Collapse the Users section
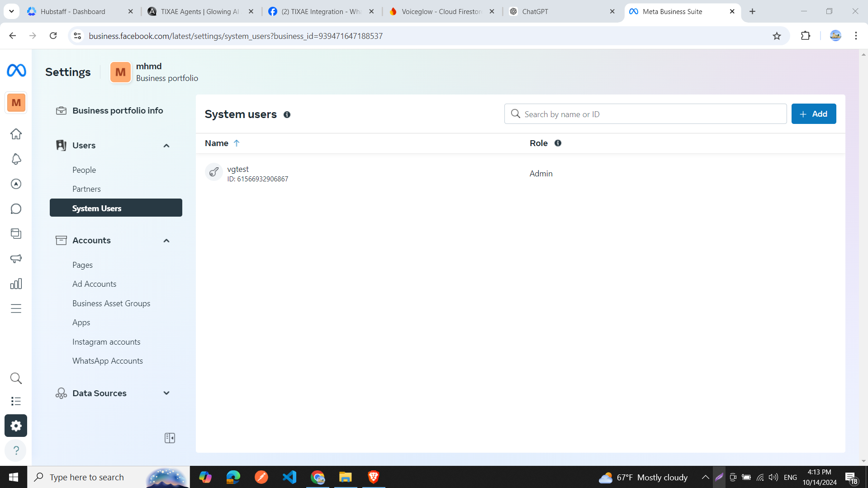This screenshot has height=488, width=868. coord(166,145)
